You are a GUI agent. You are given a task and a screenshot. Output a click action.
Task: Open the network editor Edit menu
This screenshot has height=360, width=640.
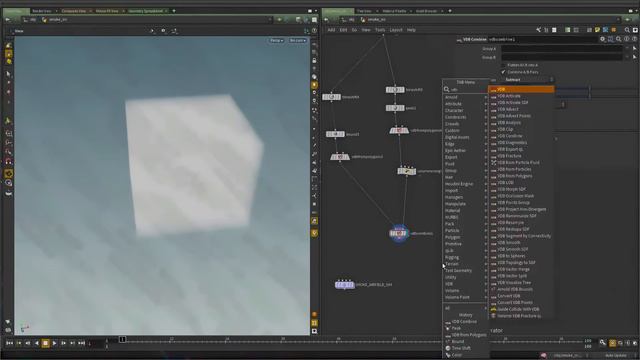tap(343, 30)
